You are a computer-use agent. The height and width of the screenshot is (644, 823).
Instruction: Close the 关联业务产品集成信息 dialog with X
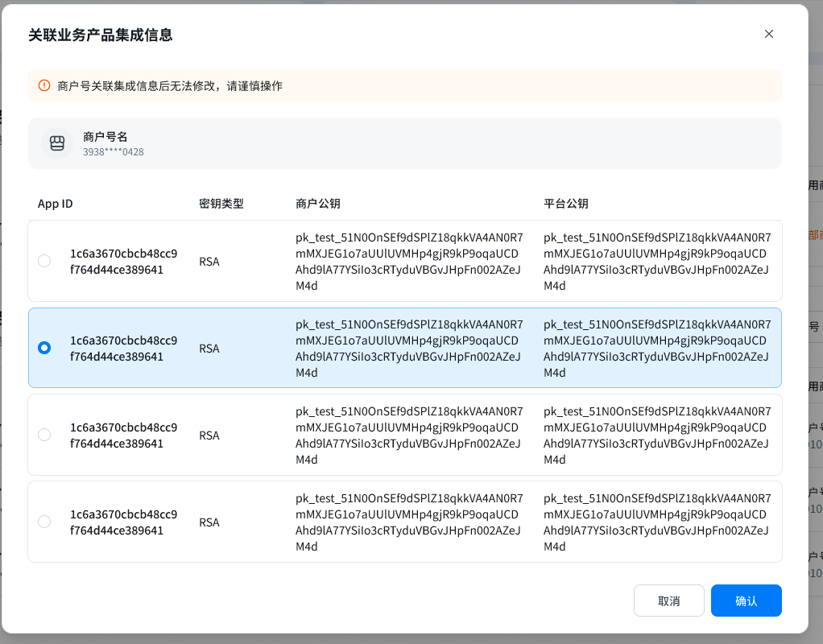coord(768,34)
